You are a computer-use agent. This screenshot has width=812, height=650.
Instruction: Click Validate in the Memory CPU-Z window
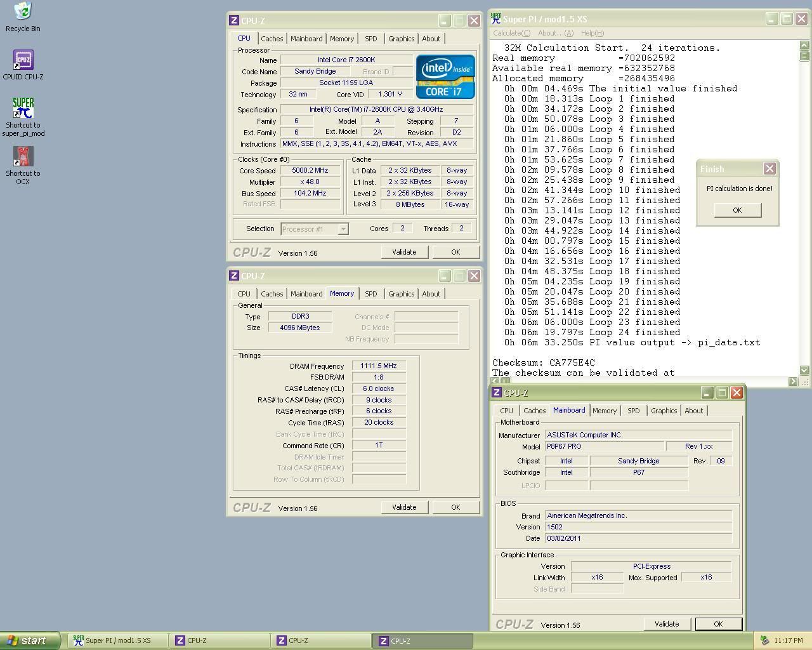[404, 507]
